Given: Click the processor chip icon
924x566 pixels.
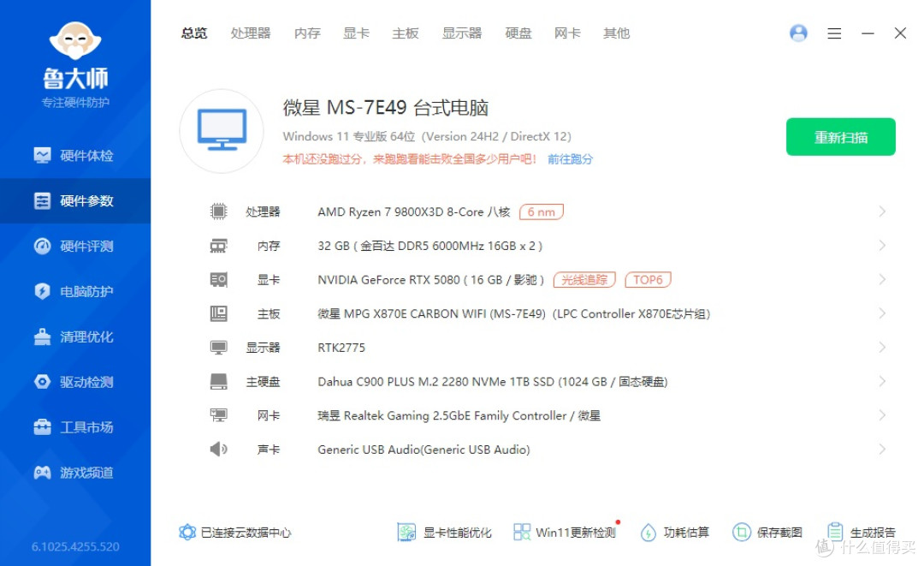Looking at the screenshot, I should pyautogui.click(x=219, y=211).
